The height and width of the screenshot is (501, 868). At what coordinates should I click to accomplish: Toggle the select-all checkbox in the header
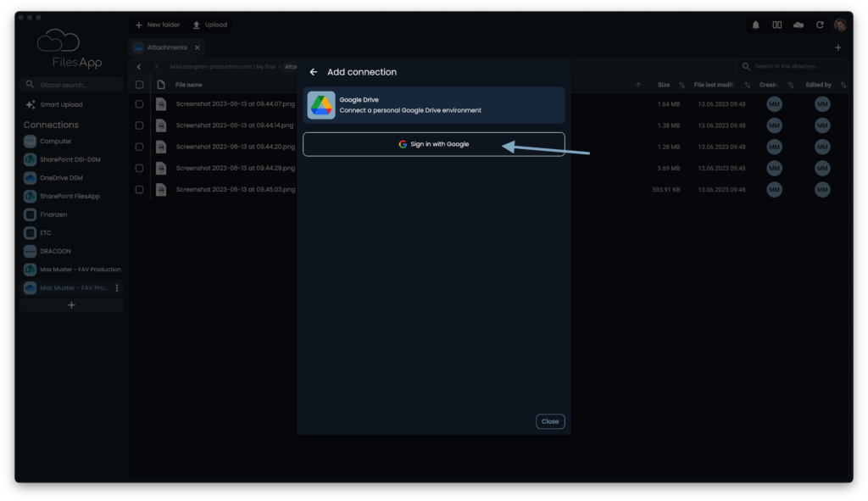click(140, 85)
